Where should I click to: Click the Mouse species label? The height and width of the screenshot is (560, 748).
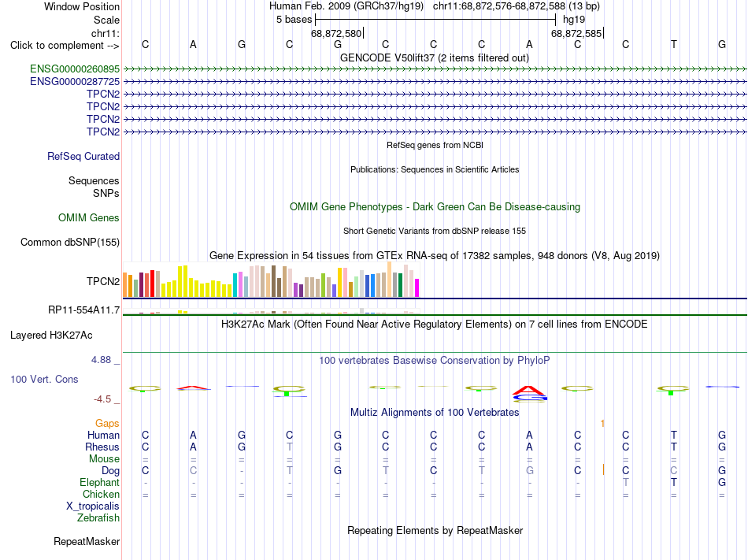(x=104, y=459)
